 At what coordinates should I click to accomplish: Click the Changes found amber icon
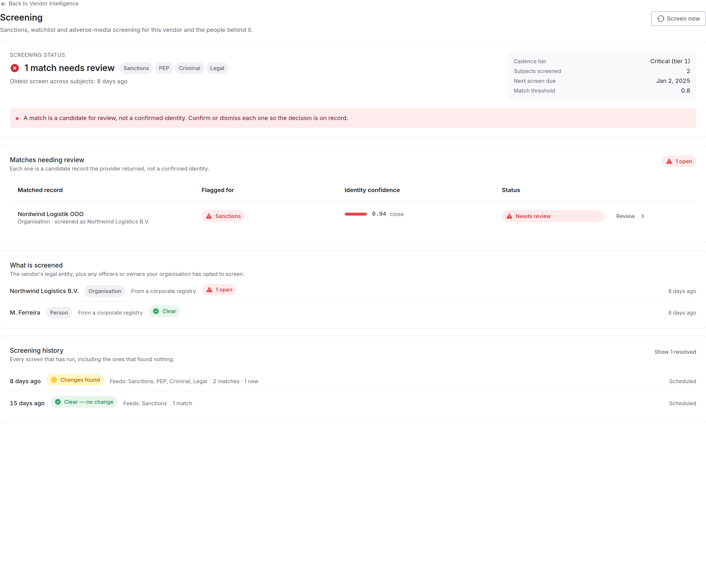point(54,380)
